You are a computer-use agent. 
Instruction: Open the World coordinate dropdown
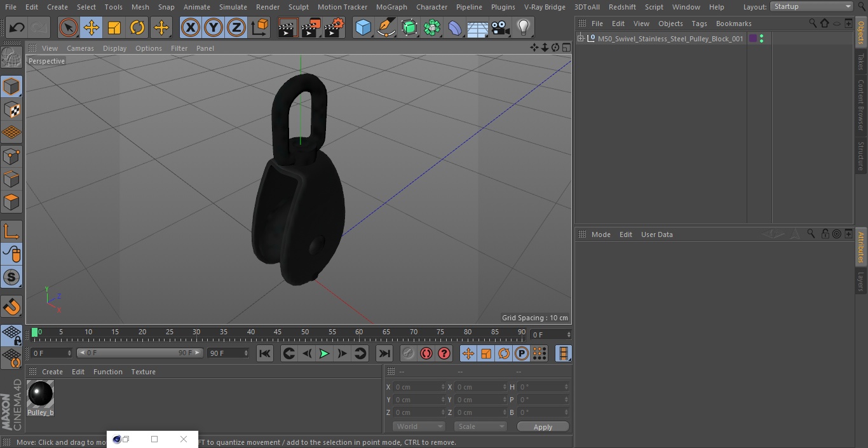tap(419, 426)
